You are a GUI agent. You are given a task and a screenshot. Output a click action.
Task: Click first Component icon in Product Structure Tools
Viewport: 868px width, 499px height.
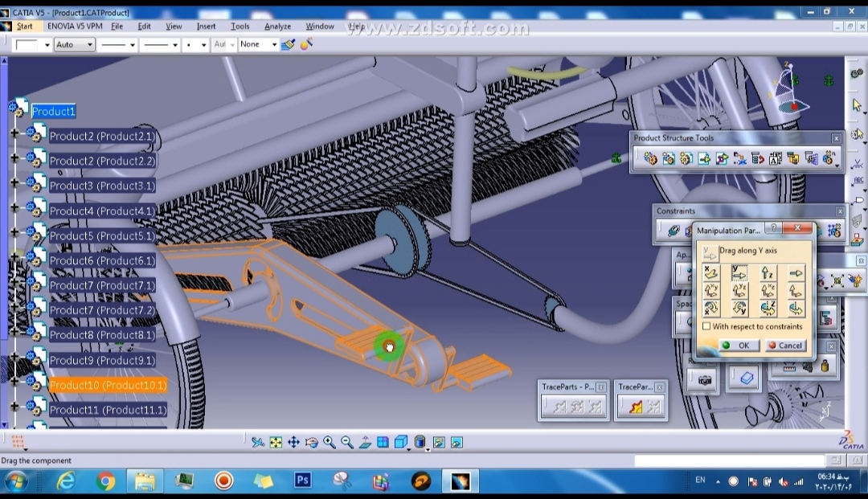click(x=650, y=159)
